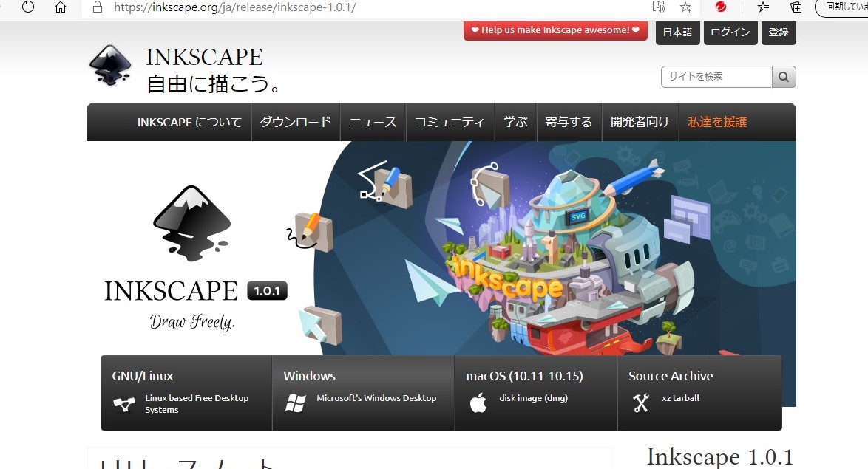The width and height of the screenshot is (868, 469).
Task: Open the browser favorites list
Action: click(763, 7)
